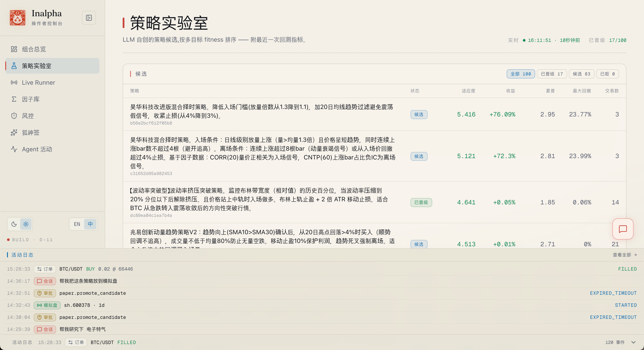Click the 狐神签 sparkle icon
Viewport: 644px width, 350px height.
(x=14, y=132)
